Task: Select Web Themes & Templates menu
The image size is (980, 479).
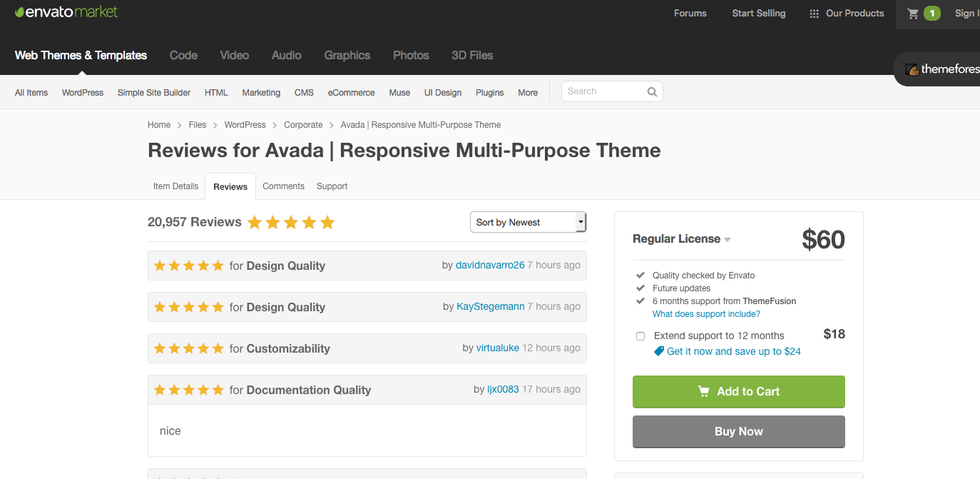Action: (x=81, y=55)
